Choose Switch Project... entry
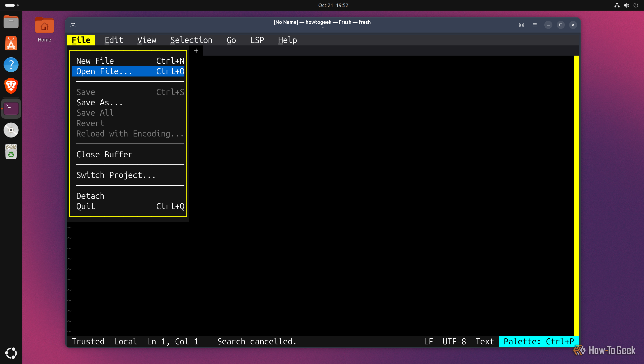 click(x=128, y=175)
